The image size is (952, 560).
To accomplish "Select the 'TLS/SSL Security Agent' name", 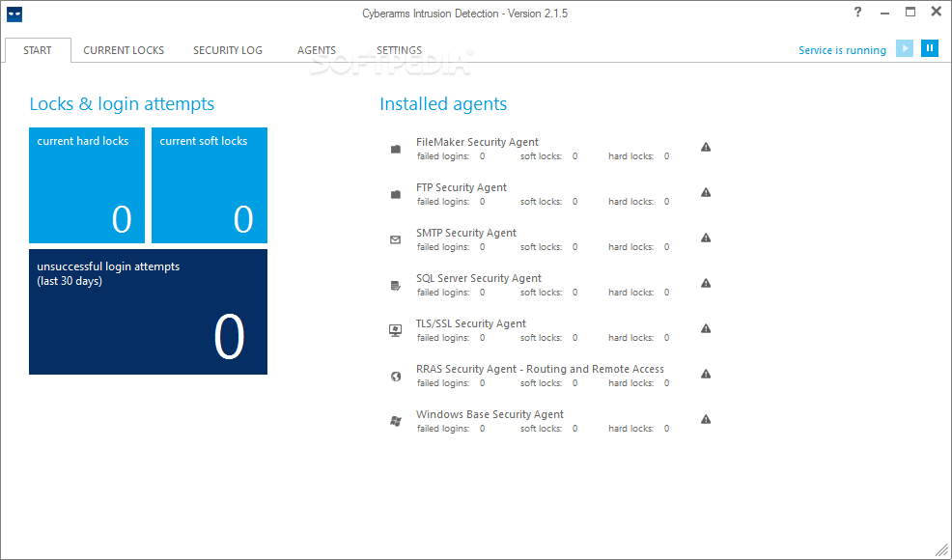I will coord(470,323).
